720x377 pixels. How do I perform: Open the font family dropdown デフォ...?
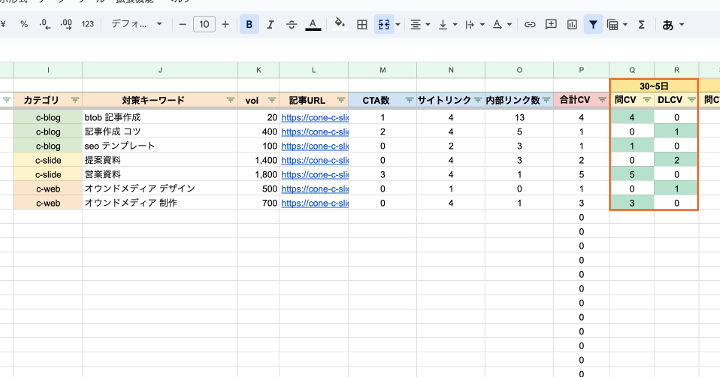(x=137, y=24)
